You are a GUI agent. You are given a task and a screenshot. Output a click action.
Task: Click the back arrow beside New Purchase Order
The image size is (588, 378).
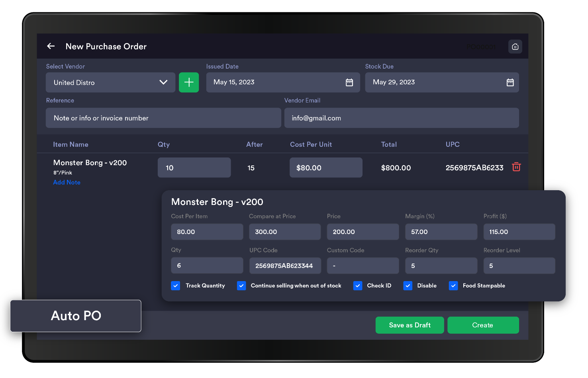click(x=51, y=46)
